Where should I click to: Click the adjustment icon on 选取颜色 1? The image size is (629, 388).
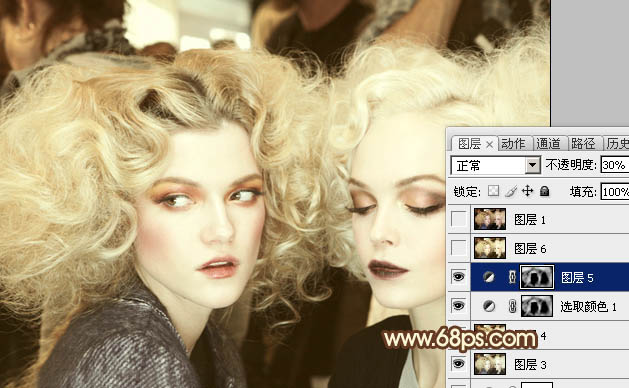[x=489, y=306]
